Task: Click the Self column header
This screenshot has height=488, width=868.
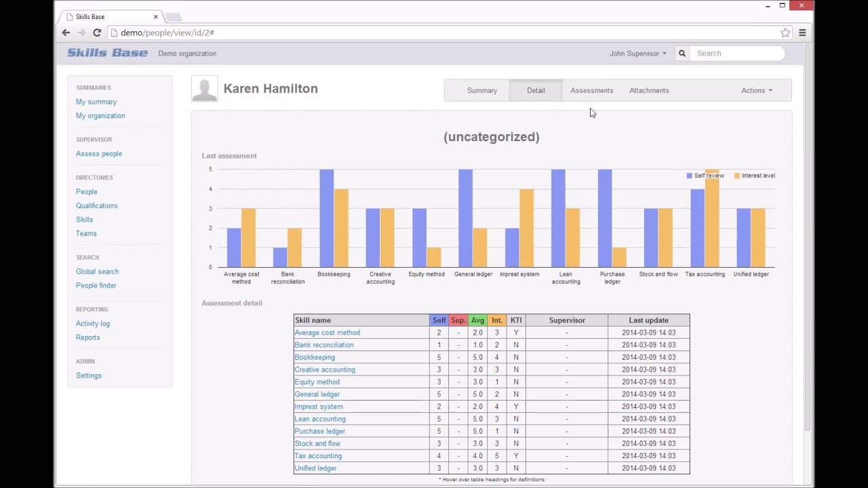Action: (x=439, y=321)
